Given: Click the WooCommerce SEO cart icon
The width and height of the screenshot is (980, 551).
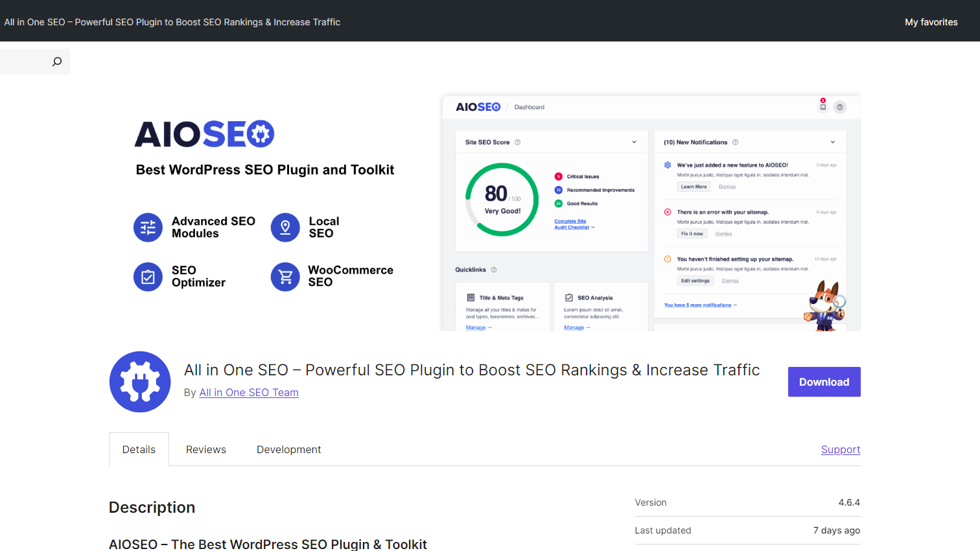Looking at the screenshot, I should (x=285, y=277).
